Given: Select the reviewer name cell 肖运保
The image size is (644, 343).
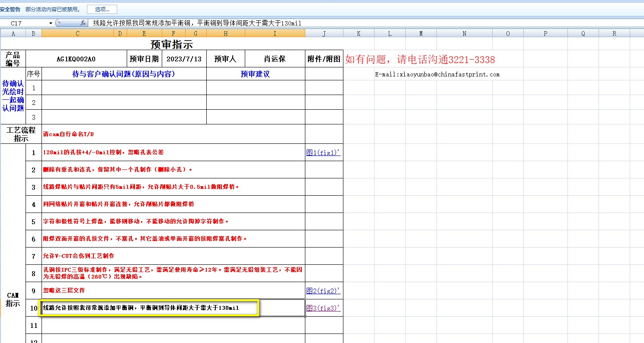Looking at the screenshot, I should point(275,59).
